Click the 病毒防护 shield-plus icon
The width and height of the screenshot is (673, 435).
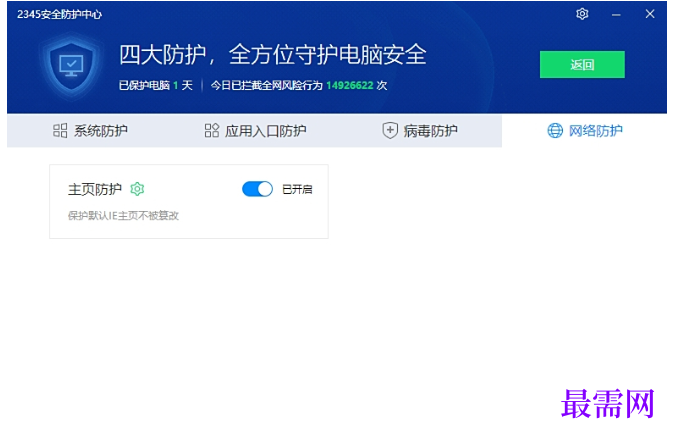(390, 131)
